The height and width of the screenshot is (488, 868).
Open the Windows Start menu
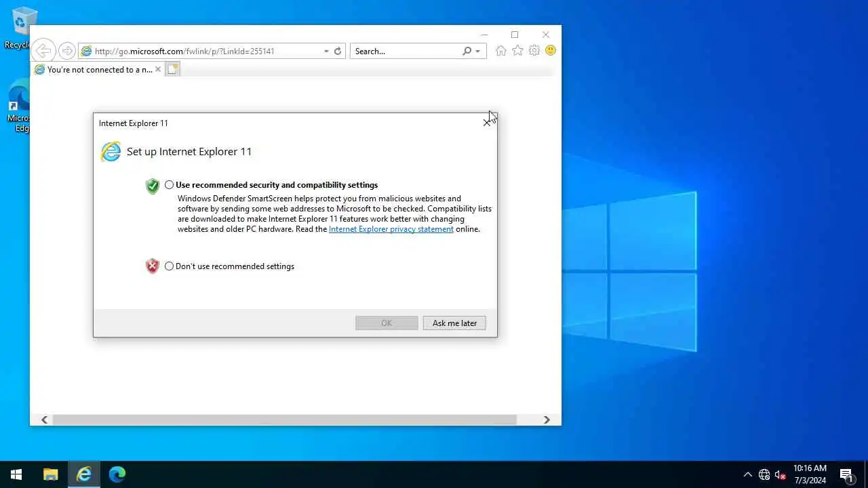coord(16,474)
